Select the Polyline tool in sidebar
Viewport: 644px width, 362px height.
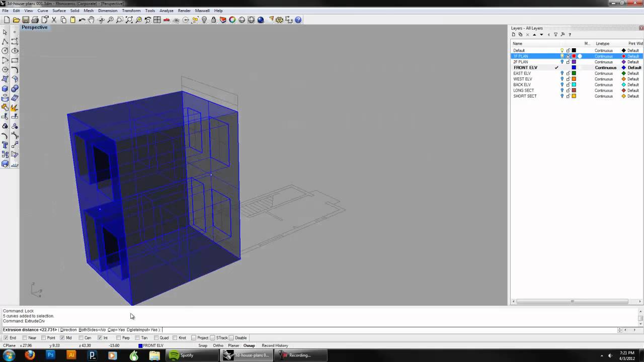click(5, 41)
